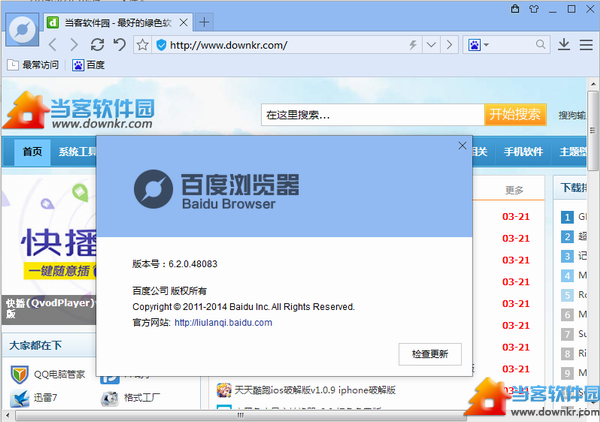The height and width of the screenshot is (422, 600).
Task: Select the 当客软件园 browser tab
Action: 118,23
